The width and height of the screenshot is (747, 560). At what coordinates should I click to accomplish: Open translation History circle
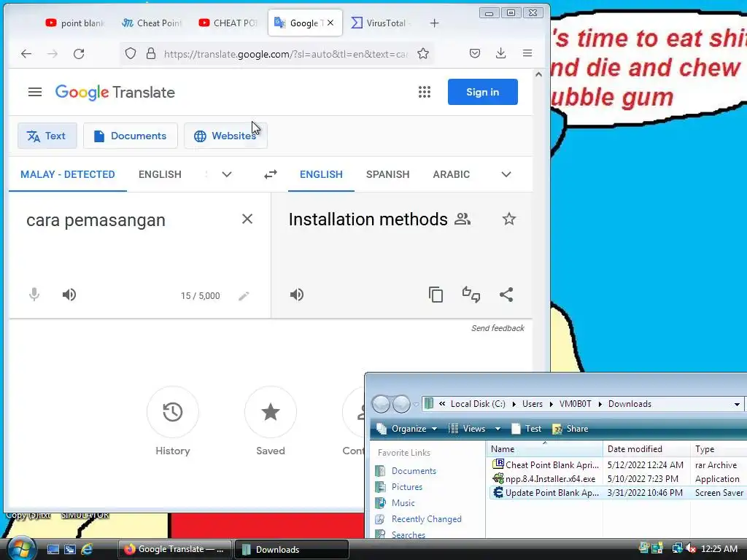(172, 412)
